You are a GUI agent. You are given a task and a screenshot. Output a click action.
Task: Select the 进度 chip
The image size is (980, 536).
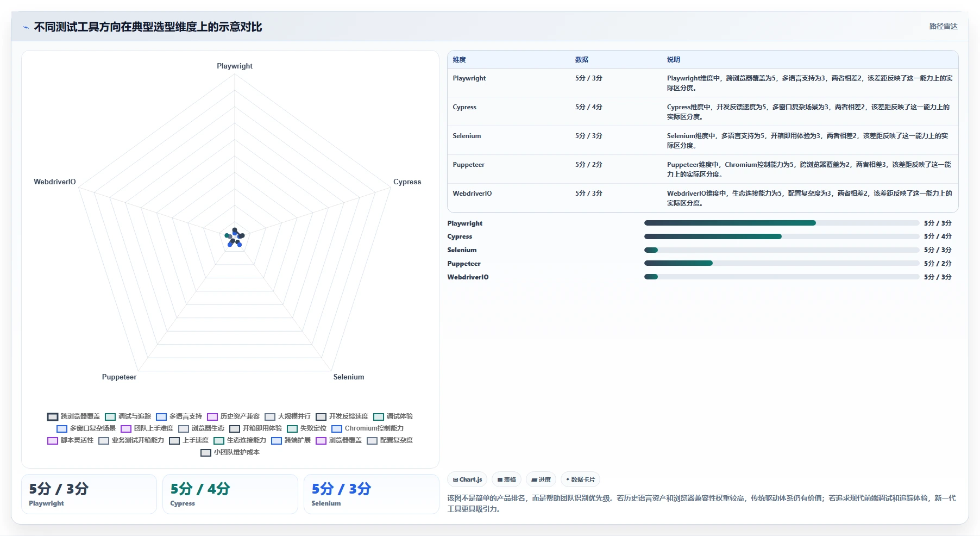point(541,479)
